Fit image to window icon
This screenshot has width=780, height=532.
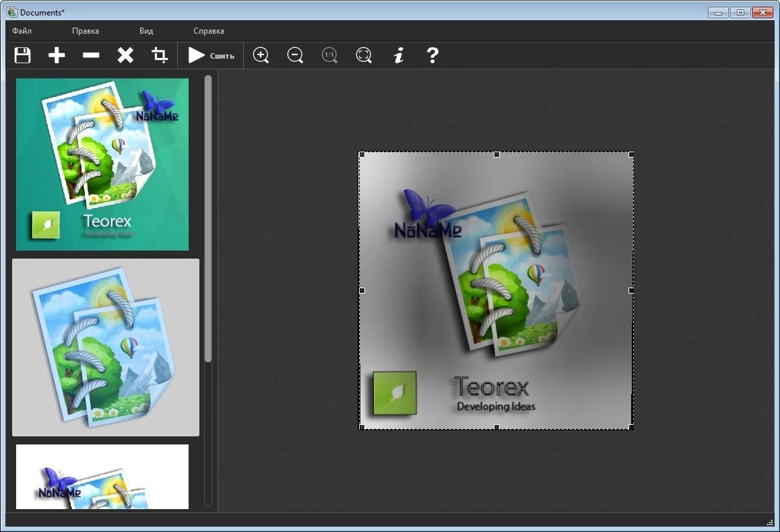point(364,55)
